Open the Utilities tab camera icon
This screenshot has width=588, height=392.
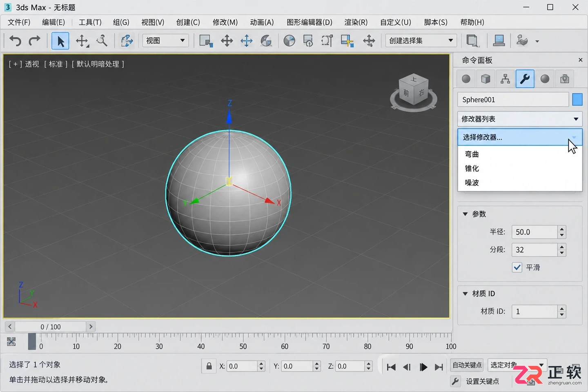point(565,79)
